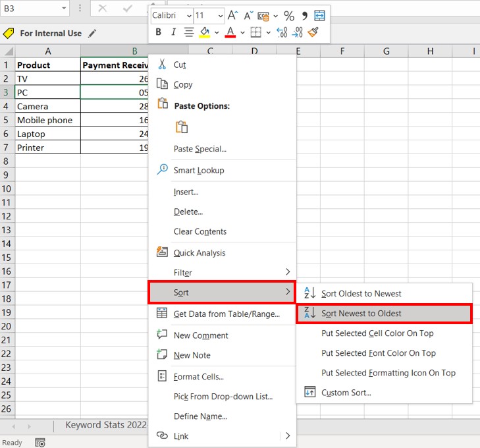
Task: Click the previous sheet navigation arrow
Action: pos(13,426)
